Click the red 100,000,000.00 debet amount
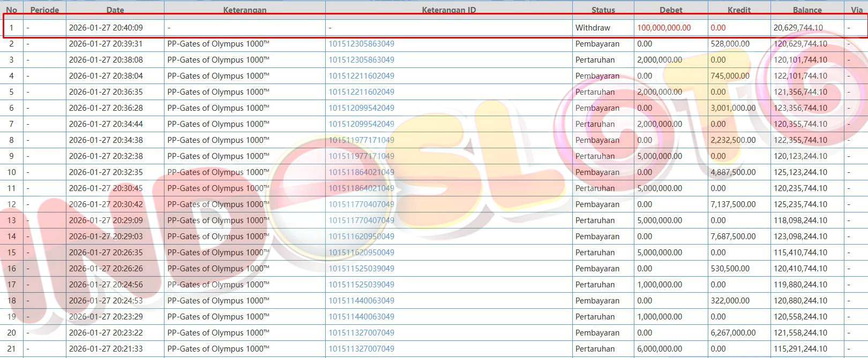Viewport: 868px width, 358px height. point(664,28)
